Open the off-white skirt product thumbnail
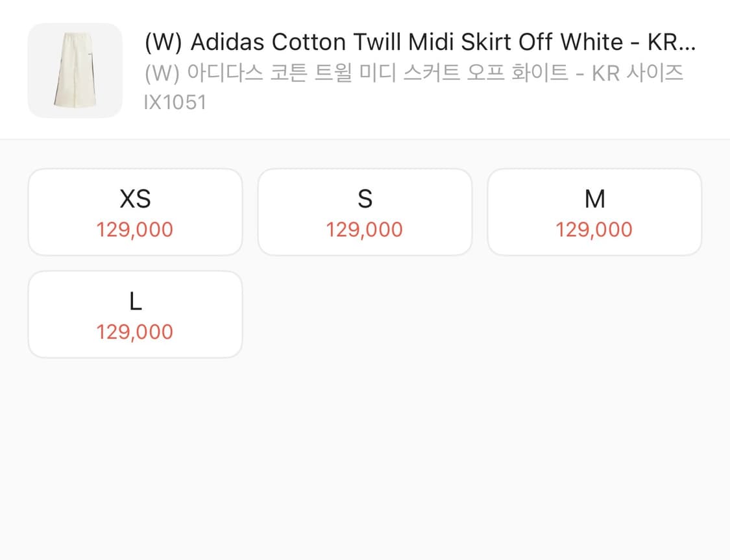The image size is (730, 560). coord(75,70)
